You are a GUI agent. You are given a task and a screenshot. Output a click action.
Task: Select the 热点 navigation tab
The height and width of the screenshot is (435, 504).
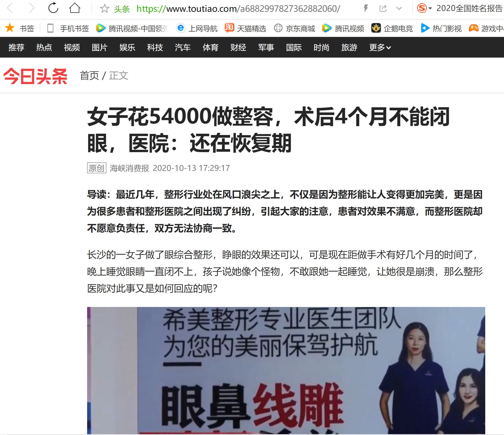44,47
